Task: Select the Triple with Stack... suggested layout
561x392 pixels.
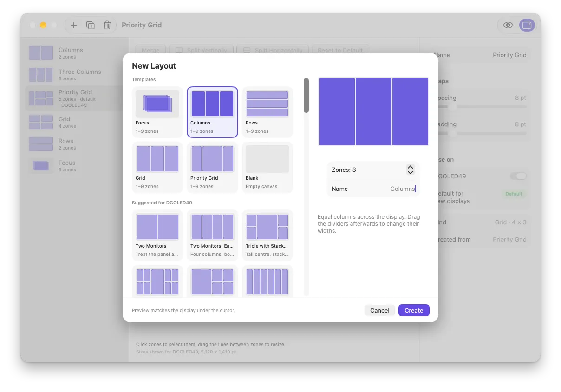Action: point(267,235)
